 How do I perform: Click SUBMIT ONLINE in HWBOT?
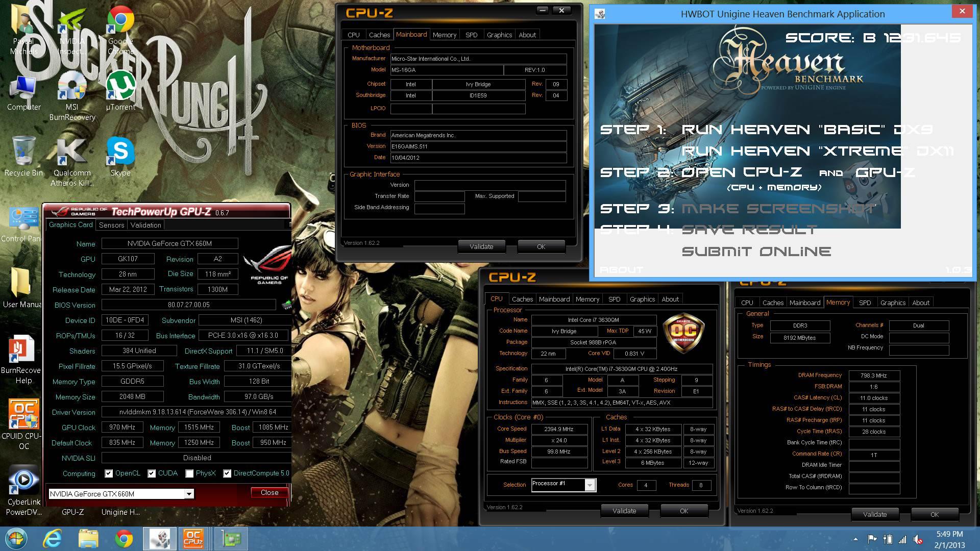(756, 252)
